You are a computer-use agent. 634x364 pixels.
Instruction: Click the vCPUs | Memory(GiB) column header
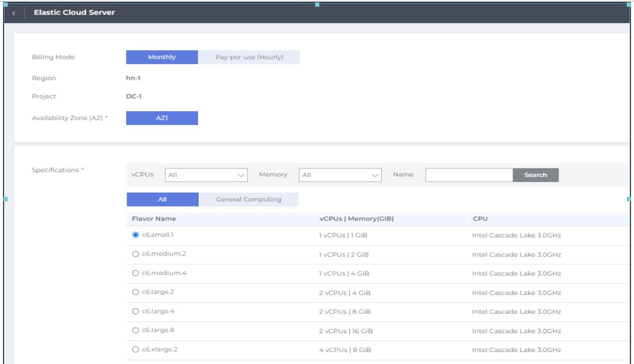[x=357, y=219]
